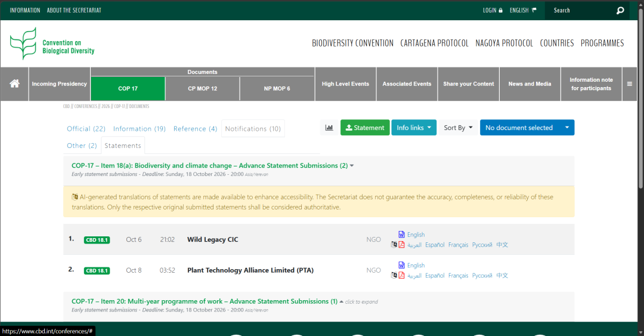Click the green Statement upload button
This screenshot has width=644, height=336.
pyautogui.click(x=365, y=128)
